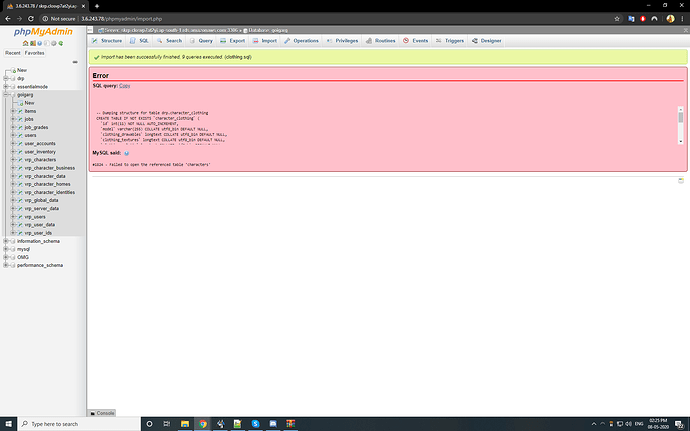Expand the information_schema database node

pyautogui.click(x=7, y=241)
